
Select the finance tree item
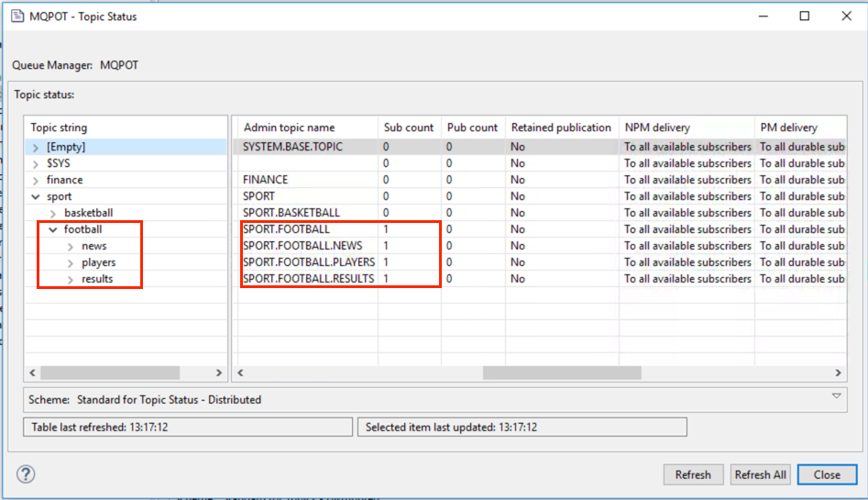(65, 180)
